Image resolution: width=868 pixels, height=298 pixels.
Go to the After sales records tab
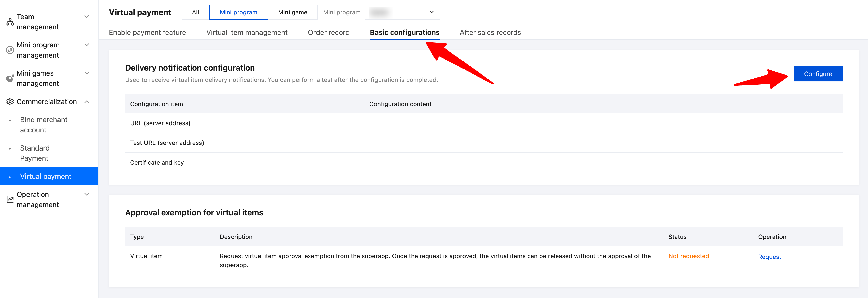[490, 32]
